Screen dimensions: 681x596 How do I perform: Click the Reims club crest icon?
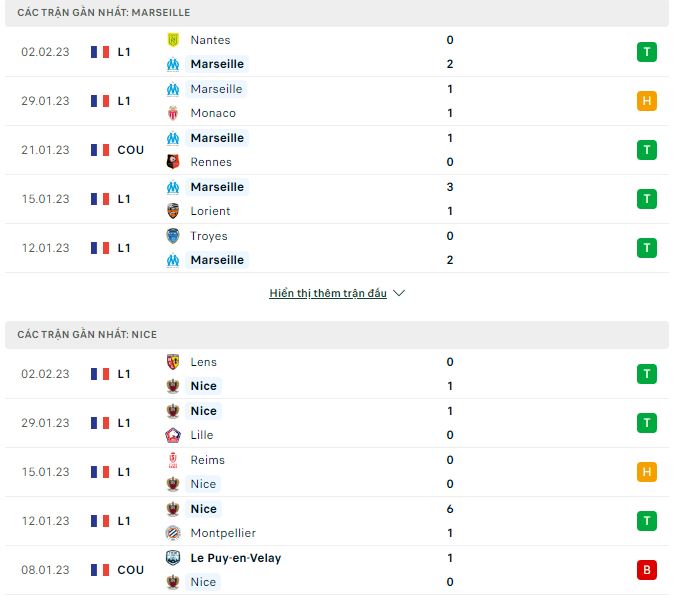[x=173, y=460]
